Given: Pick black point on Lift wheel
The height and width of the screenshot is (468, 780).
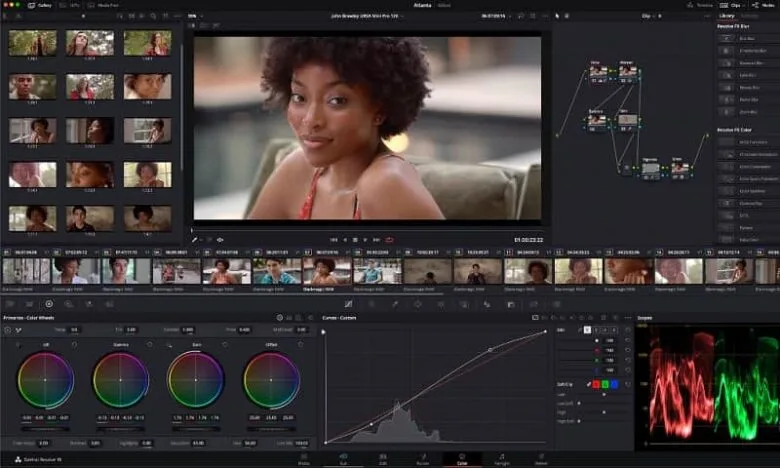Looking at the screenshot, I should 19,345.
